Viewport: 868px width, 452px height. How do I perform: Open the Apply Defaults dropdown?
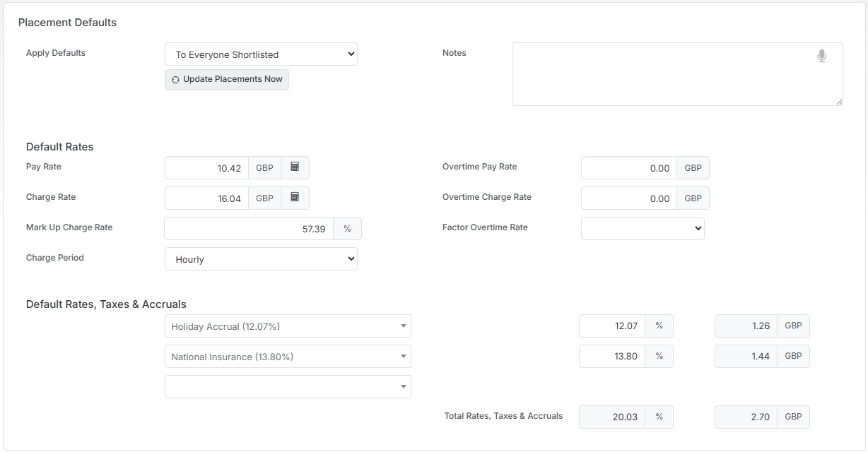[261, 54]
